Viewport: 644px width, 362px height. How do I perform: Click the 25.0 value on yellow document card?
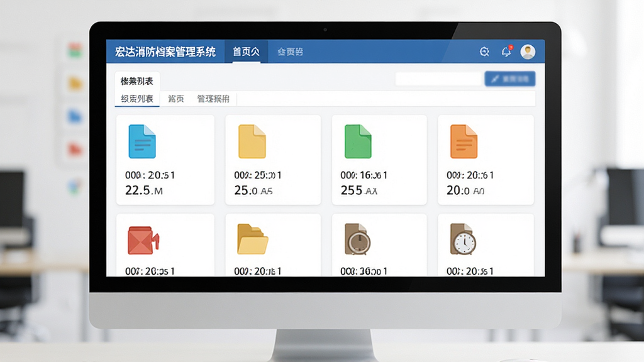click(x=246, y=190)
